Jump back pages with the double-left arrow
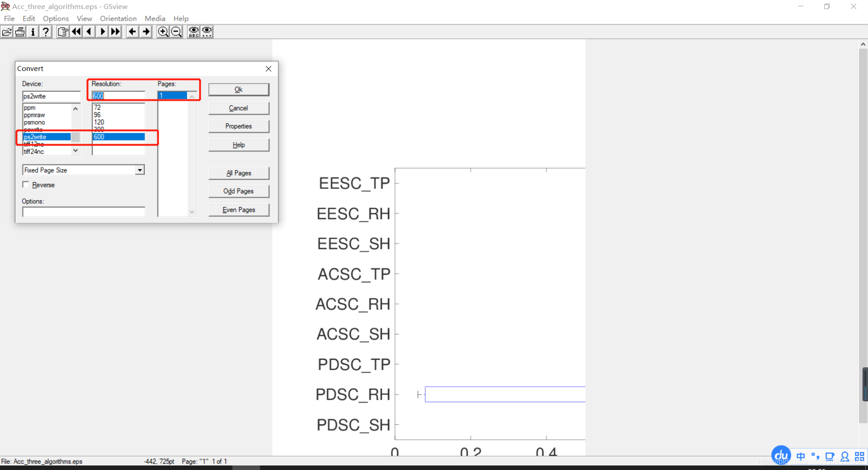868x470 pixels. point(76,32)
